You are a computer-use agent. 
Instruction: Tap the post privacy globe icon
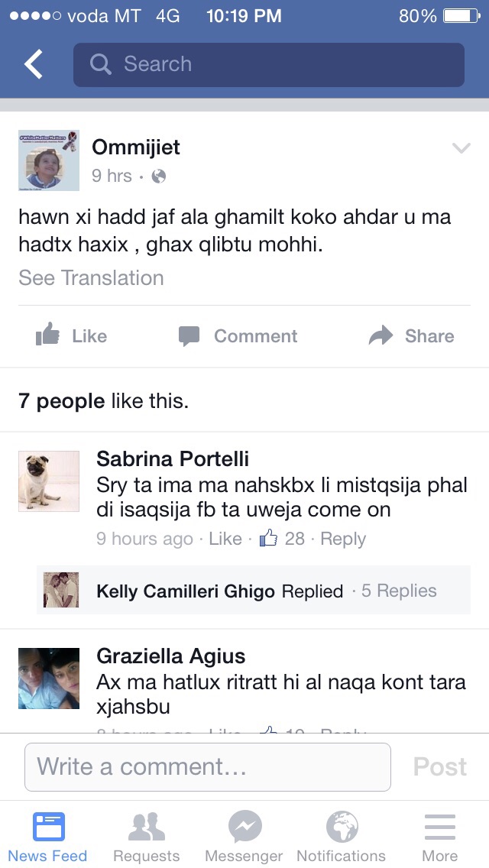(x=159, y=177)
